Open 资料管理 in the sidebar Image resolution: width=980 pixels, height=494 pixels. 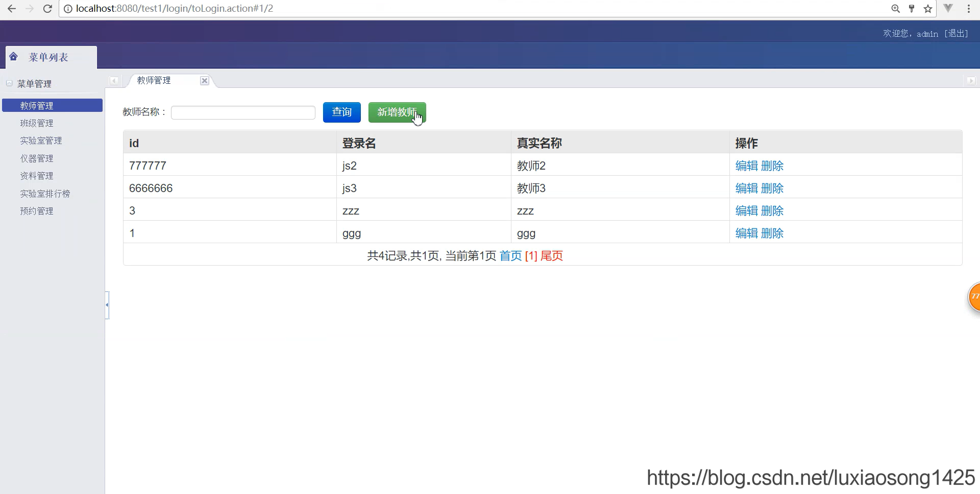[x=37, y=176]
